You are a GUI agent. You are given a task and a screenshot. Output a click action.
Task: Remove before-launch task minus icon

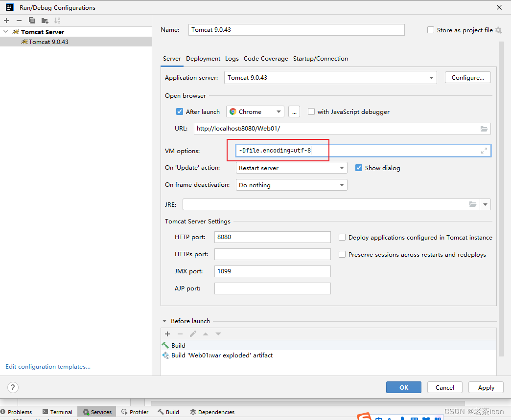(180, 334)
